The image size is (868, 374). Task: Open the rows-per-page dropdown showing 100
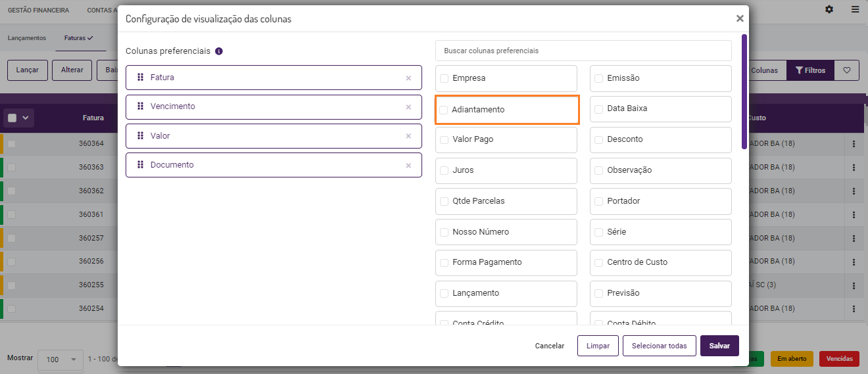(x=61, y=360)
